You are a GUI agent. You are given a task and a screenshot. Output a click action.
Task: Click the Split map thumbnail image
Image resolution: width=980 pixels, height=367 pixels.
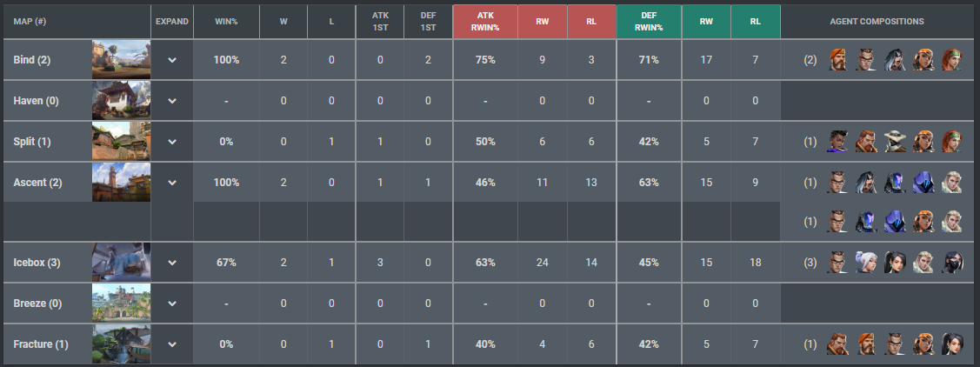click(x=121, y=141)
